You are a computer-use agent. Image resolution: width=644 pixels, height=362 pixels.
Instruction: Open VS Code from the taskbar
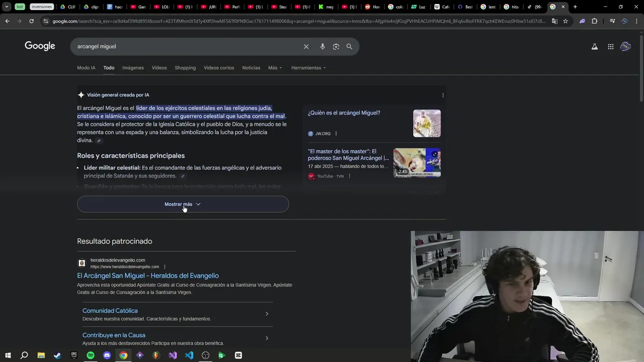click(189, 355)
